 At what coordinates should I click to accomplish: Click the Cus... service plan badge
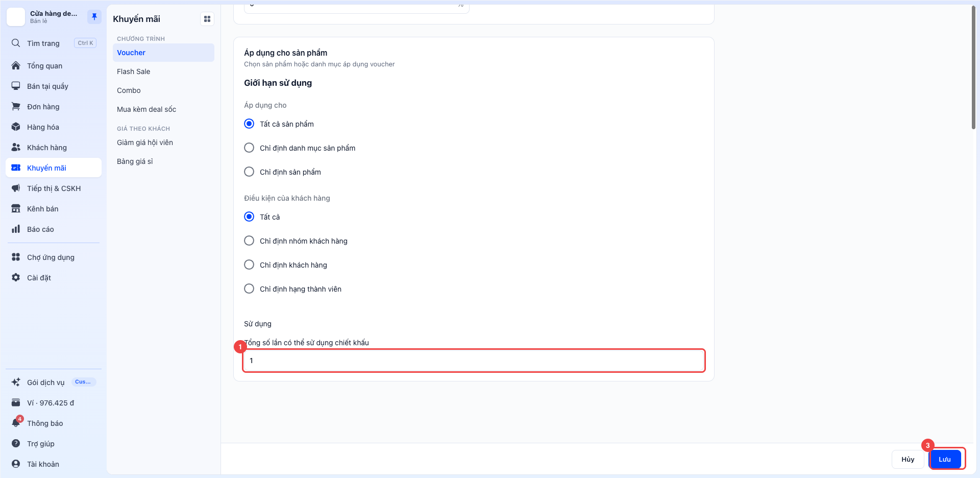(83, 382)
